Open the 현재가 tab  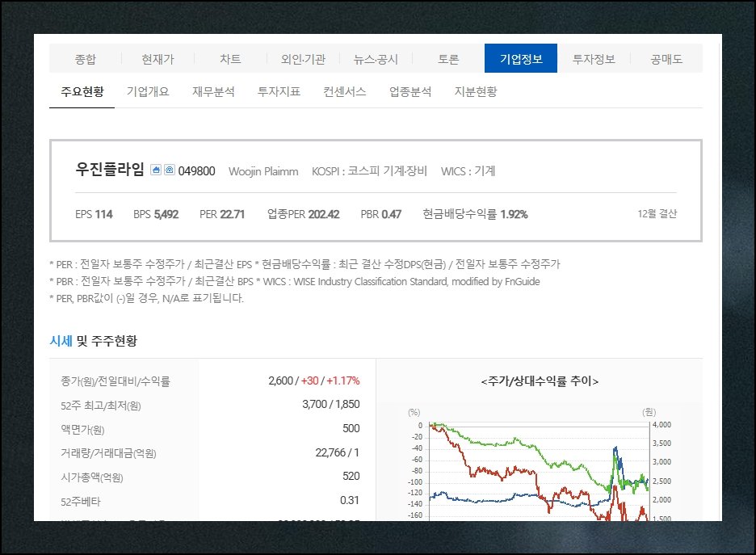tap(157, 59)
